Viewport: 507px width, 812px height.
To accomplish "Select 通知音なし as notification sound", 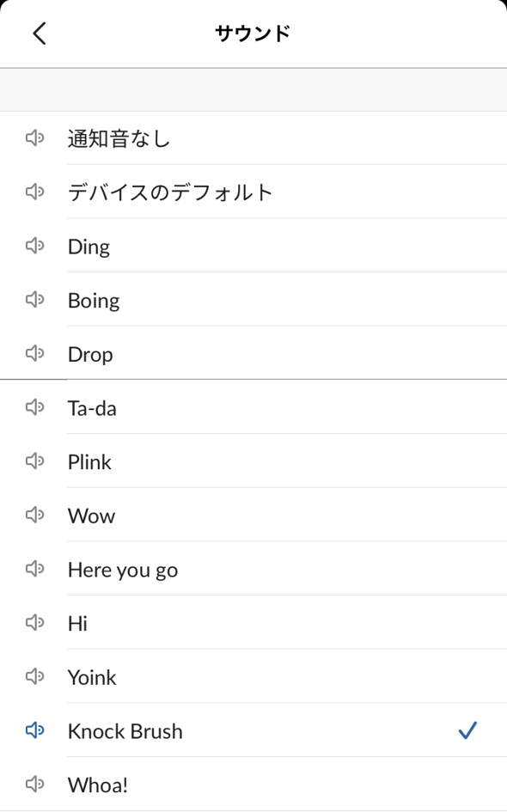I will click(253, 137).
